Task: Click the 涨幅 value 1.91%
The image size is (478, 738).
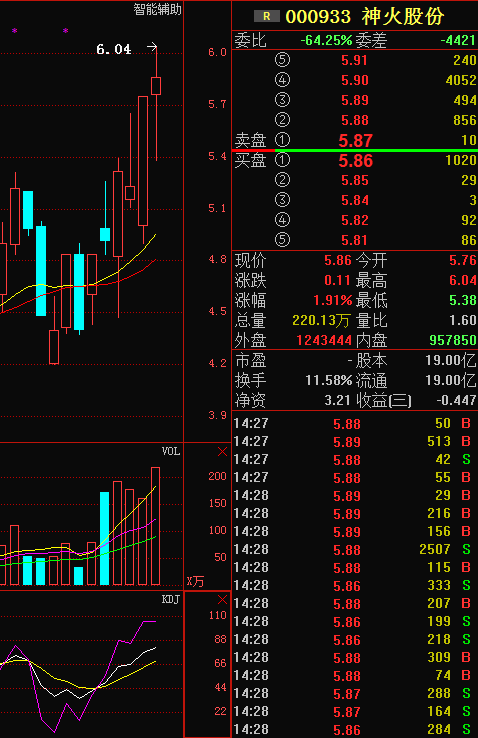Action: (x=333, y=300)
